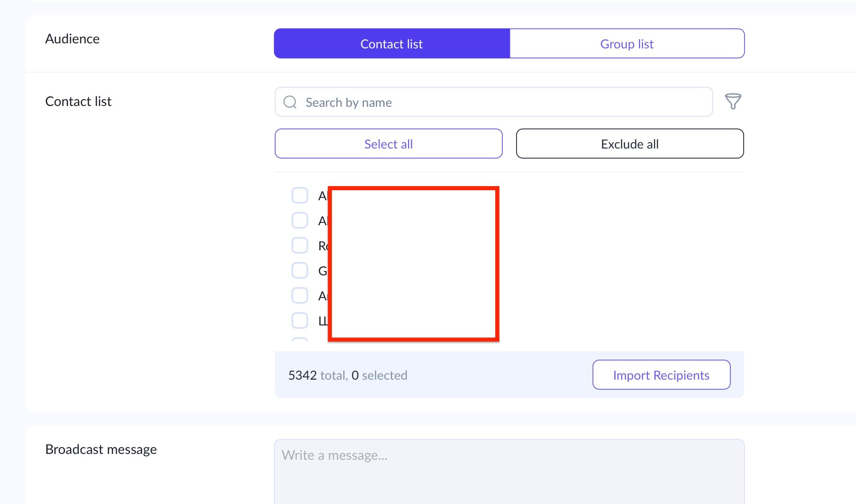Click the magnifier icon in search box

coord(290,102)
